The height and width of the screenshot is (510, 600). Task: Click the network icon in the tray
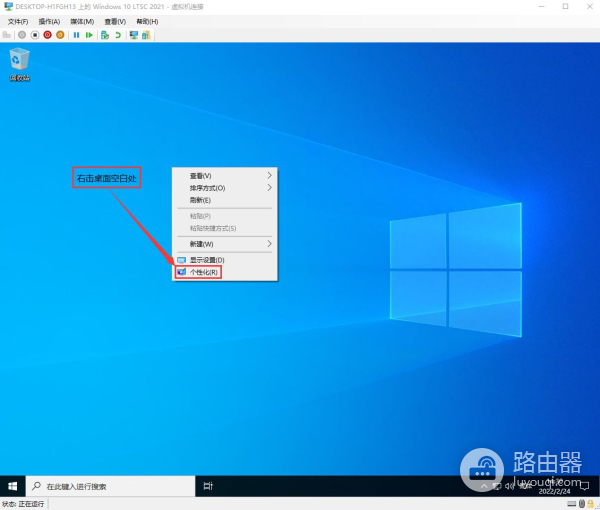click(497, 486)
